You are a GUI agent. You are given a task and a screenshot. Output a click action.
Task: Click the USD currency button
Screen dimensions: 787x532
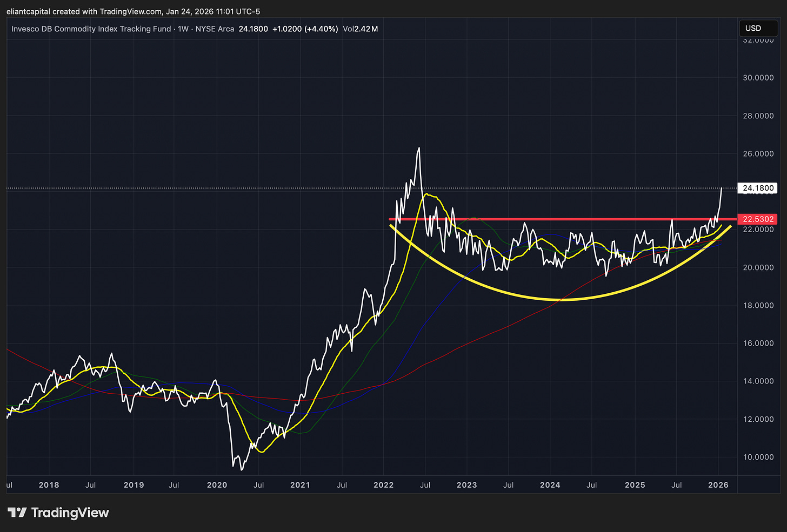pos(758,28)
